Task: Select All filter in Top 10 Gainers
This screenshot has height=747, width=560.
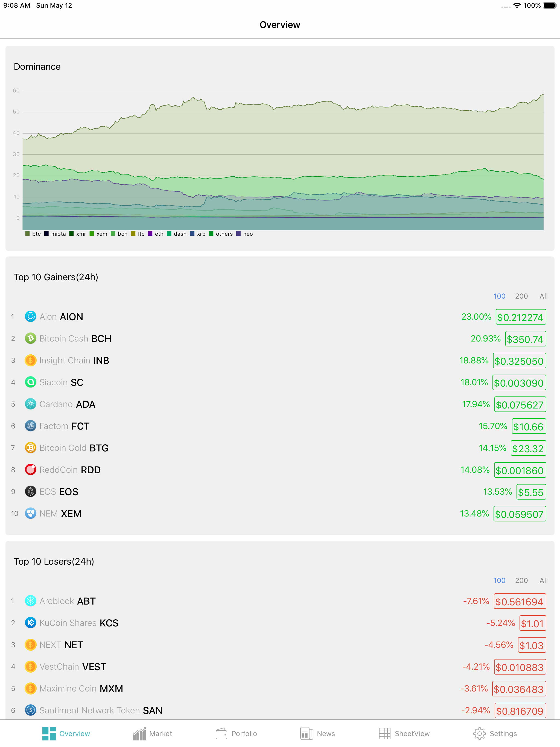Action: tap(543, 296)
